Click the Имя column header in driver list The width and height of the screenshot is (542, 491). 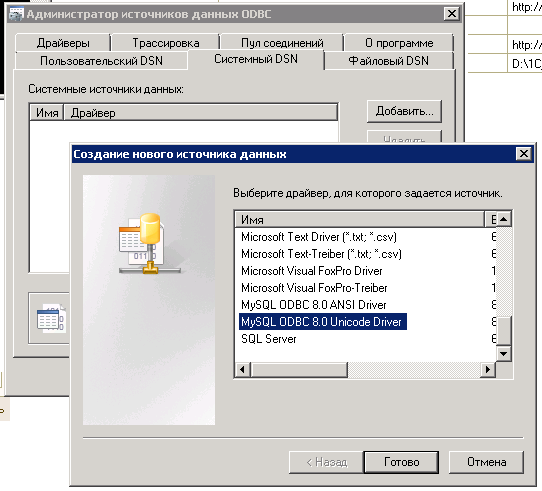coord(359,220)
